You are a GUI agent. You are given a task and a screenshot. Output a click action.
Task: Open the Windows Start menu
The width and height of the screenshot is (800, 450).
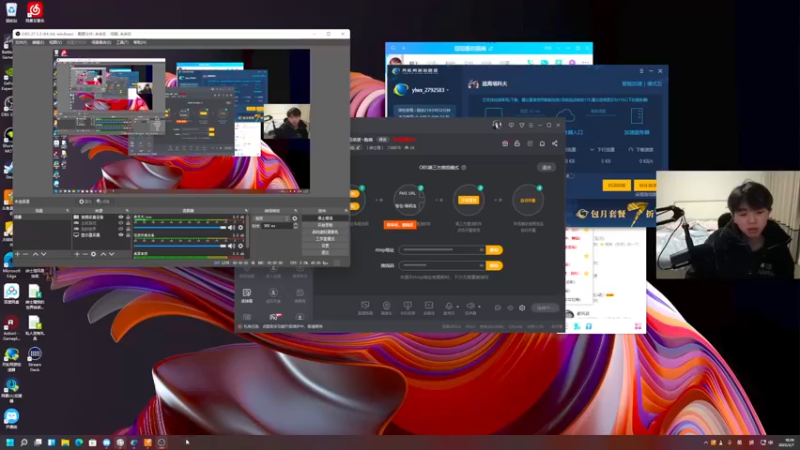[10, 442]
